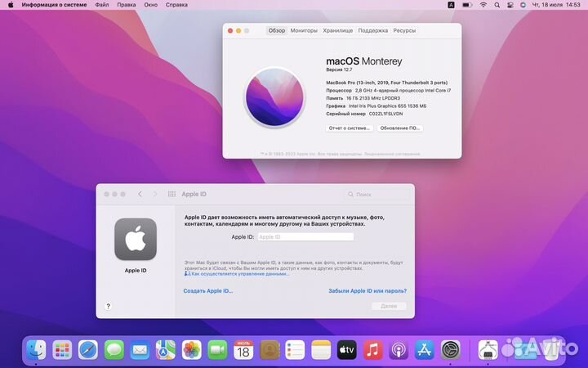Open Launchpad in the Dock
Image resolution: width=588 pixels, height=368 pixels.
click(62, 350)
